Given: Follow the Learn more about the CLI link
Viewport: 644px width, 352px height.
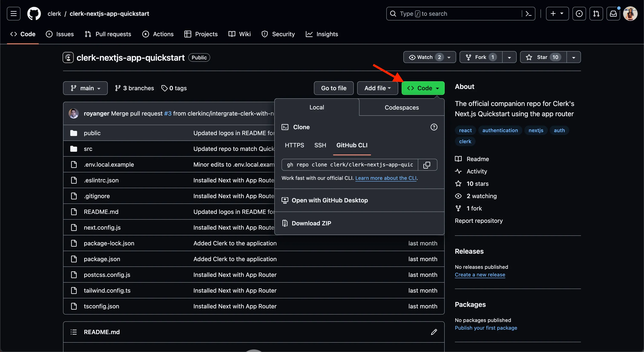Looking at the screenshot, I should pyautogui.click(x=386, y=178).
